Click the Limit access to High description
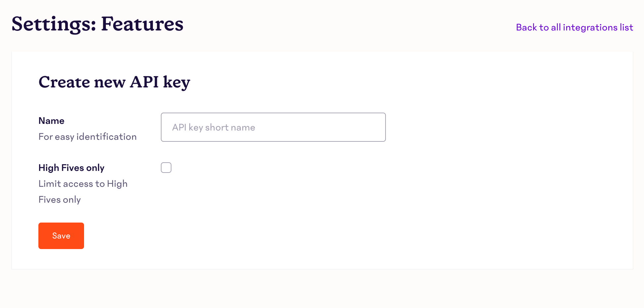The width and height of the screenshot is (644, 308). pyautogui.click(x=83, y=184)
